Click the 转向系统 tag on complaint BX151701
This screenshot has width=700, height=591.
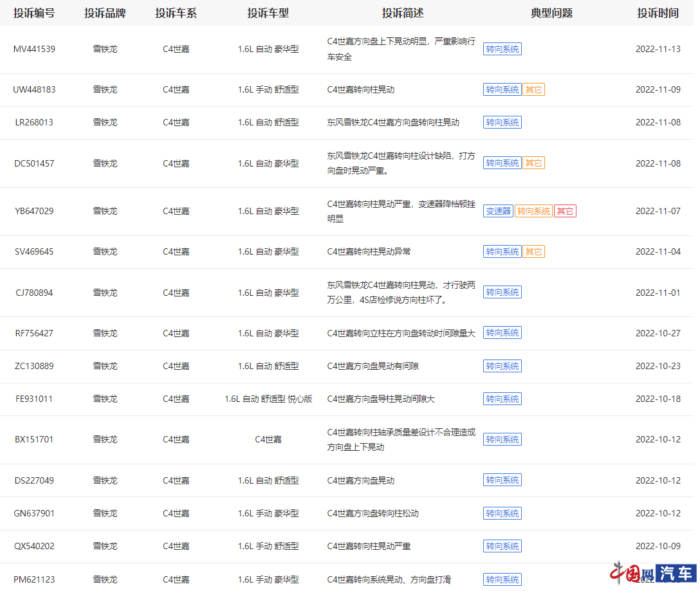pyautogui.click(x=502, y=439)
